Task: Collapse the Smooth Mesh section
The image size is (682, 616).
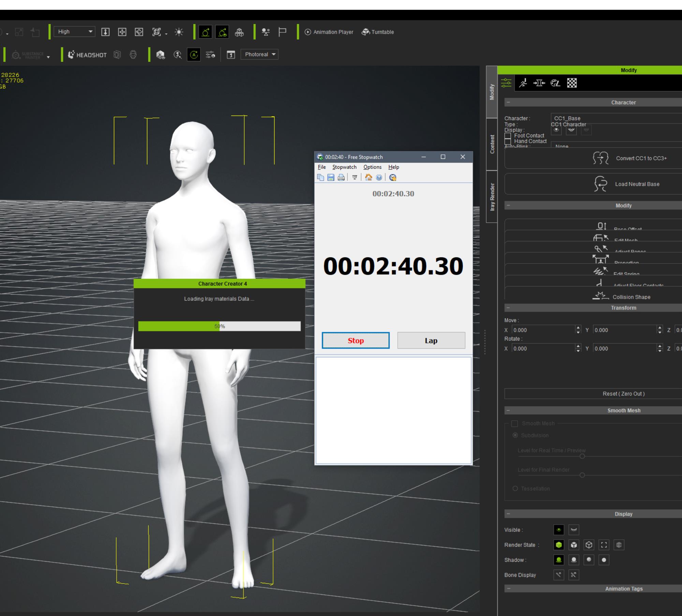Action: click(x=508, y=410)
